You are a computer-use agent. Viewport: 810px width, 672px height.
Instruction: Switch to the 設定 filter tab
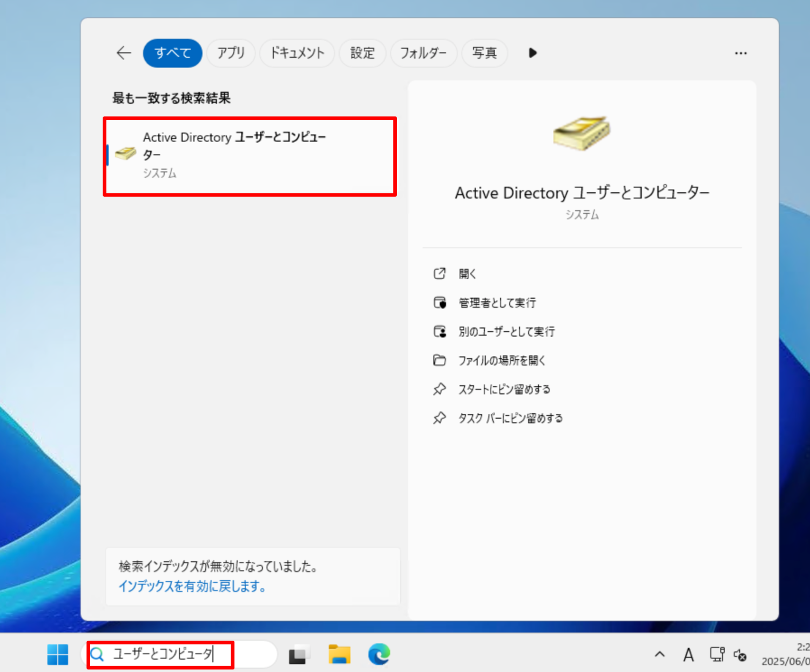362,53
